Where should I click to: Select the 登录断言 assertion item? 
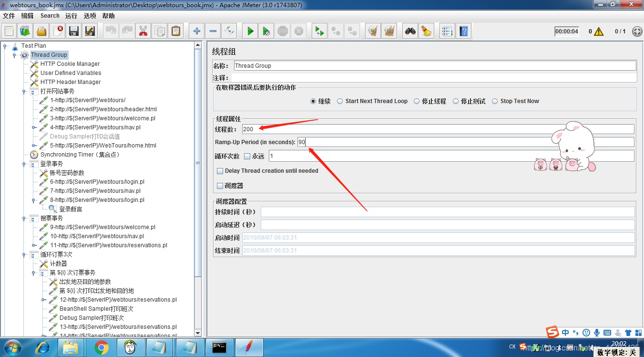pyautogui.click(x=71, y=209)
